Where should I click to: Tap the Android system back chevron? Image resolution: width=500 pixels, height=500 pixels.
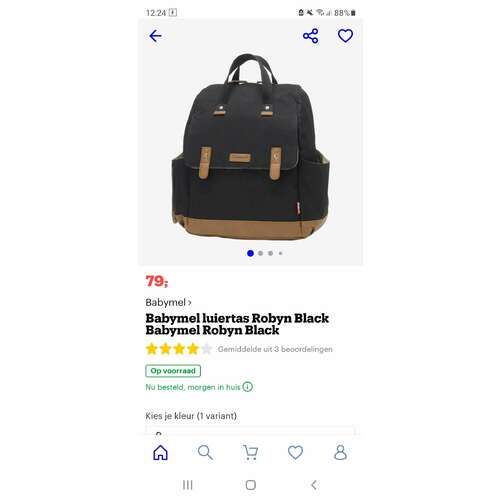pyautogui.click(x=314, y=485)
